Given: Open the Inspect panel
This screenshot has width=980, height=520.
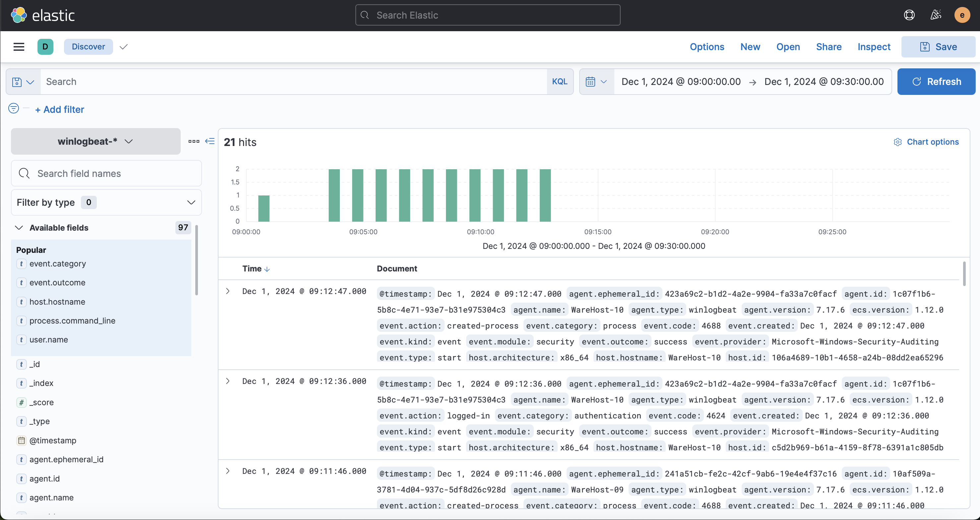Looking at the screenshot, I should [x=874, y=47].
